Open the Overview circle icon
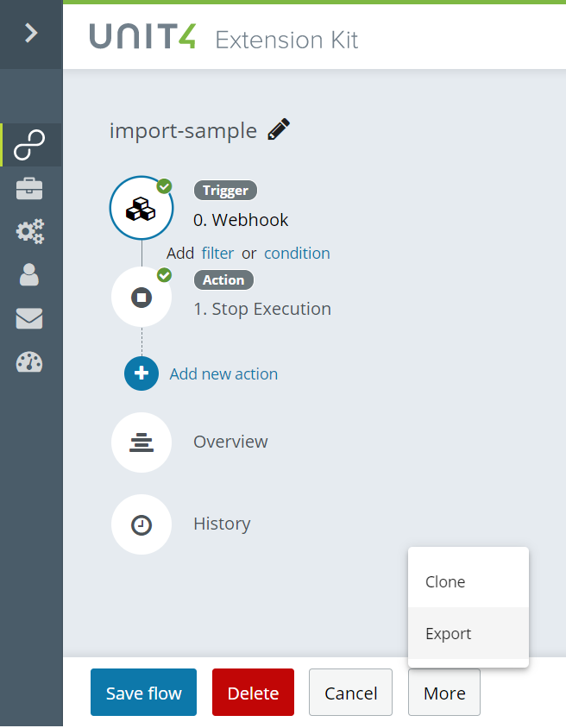Screen dimensions: 566x728 tap(141, 442)
